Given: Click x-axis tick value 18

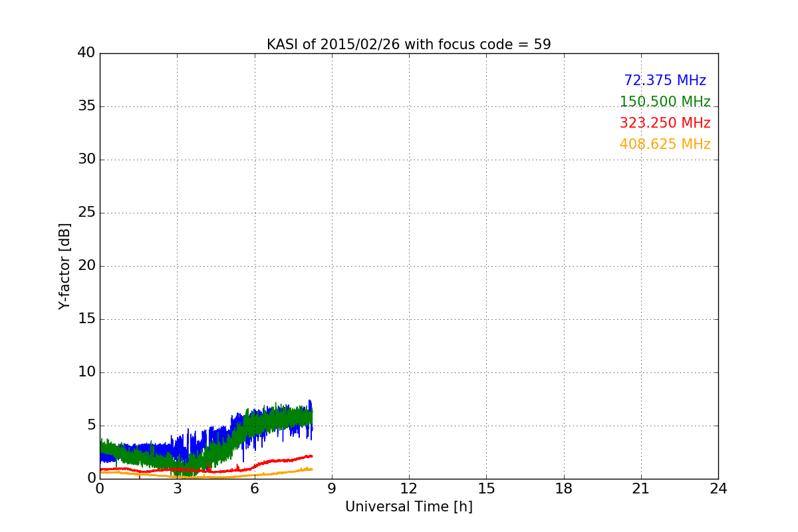Looking at the screenshot, I should (x=564, y=488).
